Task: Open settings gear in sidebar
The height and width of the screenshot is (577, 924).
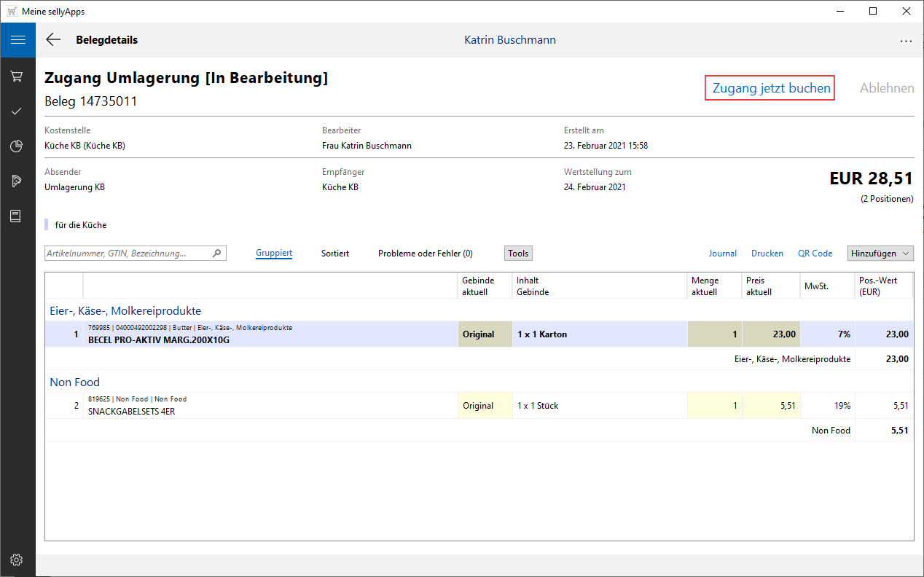Action: (17, 560)
